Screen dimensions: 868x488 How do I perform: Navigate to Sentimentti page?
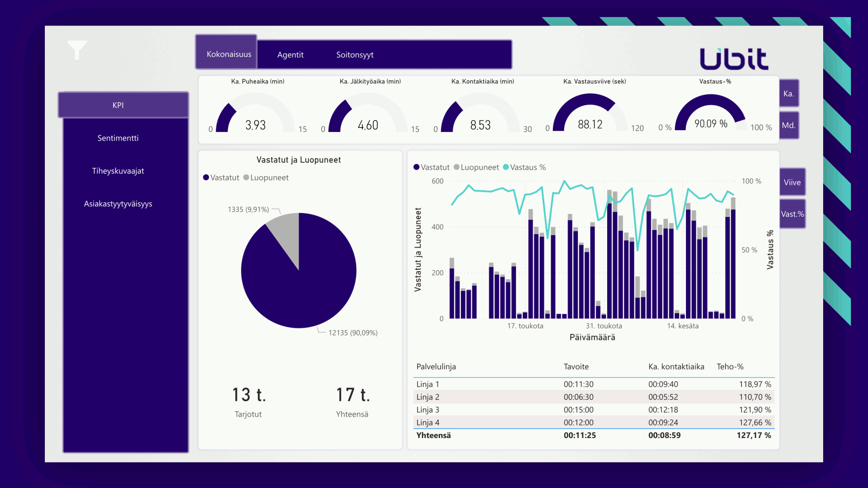pyautogui.click(x=117, y=138)
